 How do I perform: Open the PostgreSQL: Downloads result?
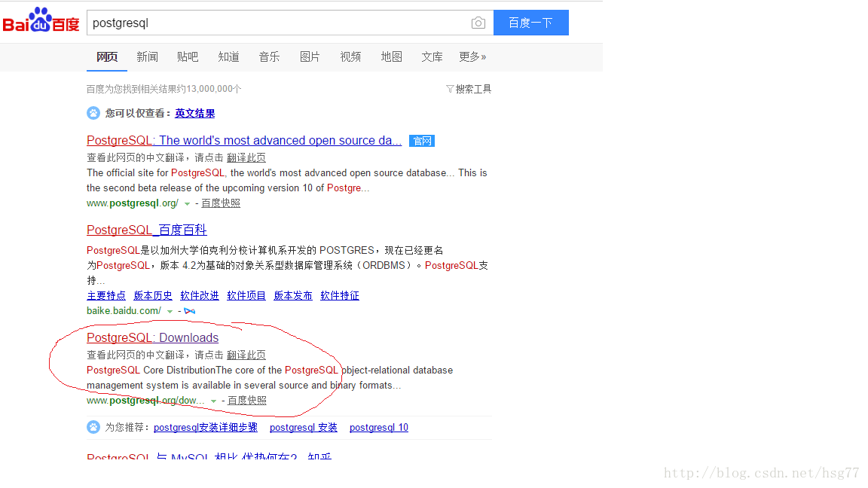tap(153, 337)
